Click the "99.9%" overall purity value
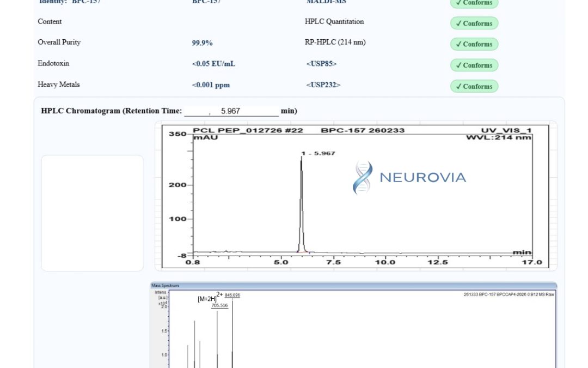 point(202,43)
